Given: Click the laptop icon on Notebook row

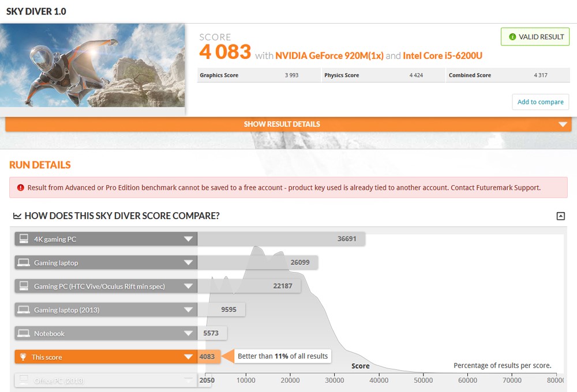Looking at the screenshot, I should (24, 333).
